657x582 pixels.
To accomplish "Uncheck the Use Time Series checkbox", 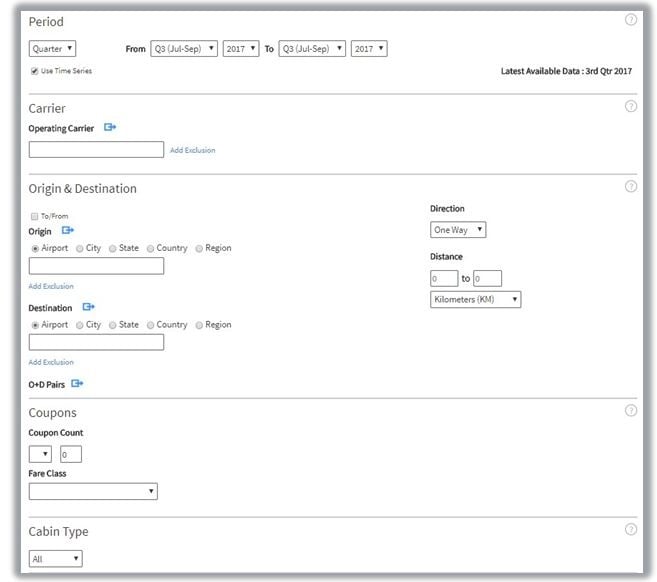I will [x=35, y=71].
